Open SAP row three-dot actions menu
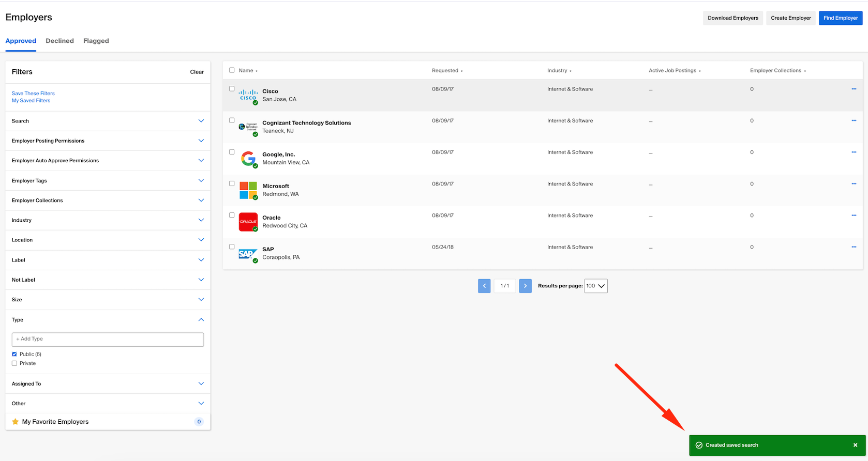868x461 pixels. 854,247
